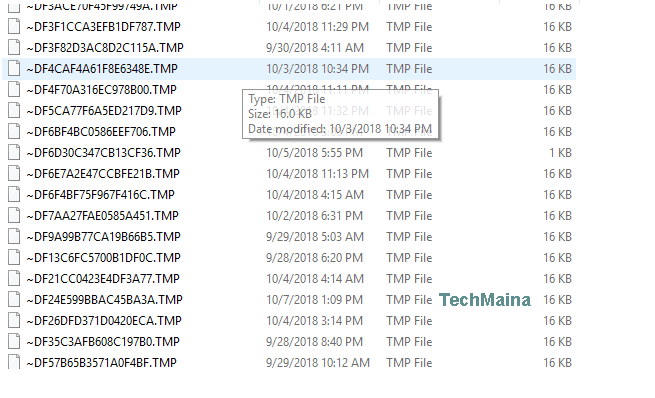Click the 1 KB size entry
This screenshot has height=398, width=655.
(x=560, y=153)
